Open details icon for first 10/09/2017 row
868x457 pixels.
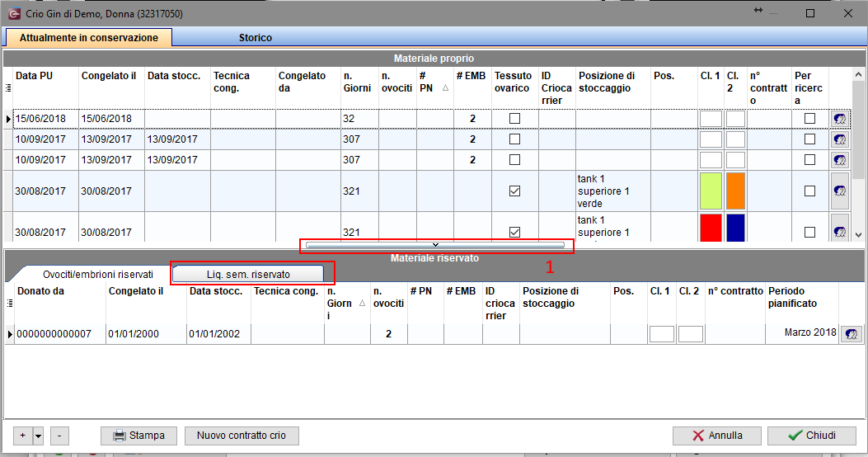839,139
